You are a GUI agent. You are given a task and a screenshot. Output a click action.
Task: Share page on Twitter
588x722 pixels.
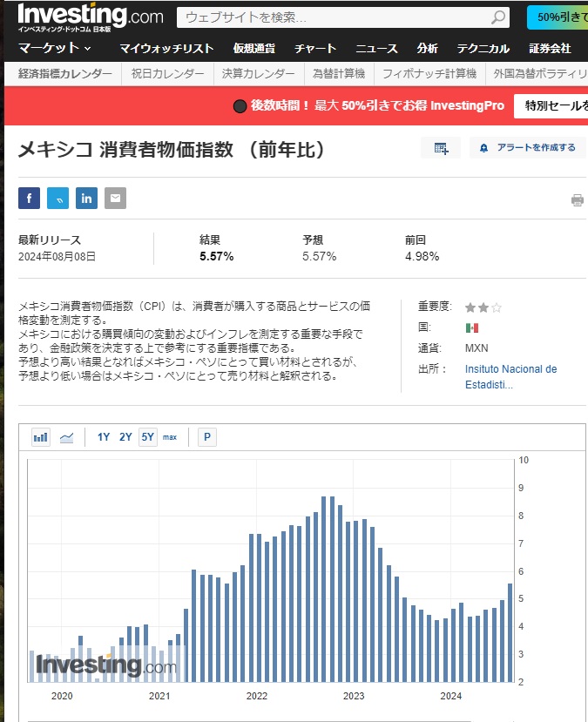pyautogui.click(x=57, y=199)
